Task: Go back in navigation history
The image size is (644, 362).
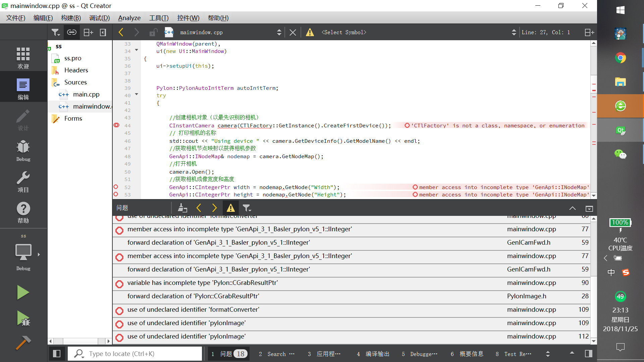Action: tap(121, 32)
